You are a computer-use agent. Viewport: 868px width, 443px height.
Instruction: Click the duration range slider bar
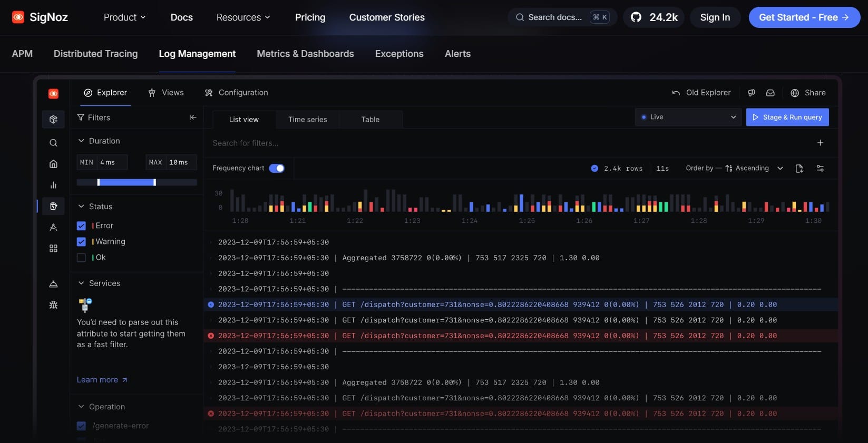click(126, 182)
